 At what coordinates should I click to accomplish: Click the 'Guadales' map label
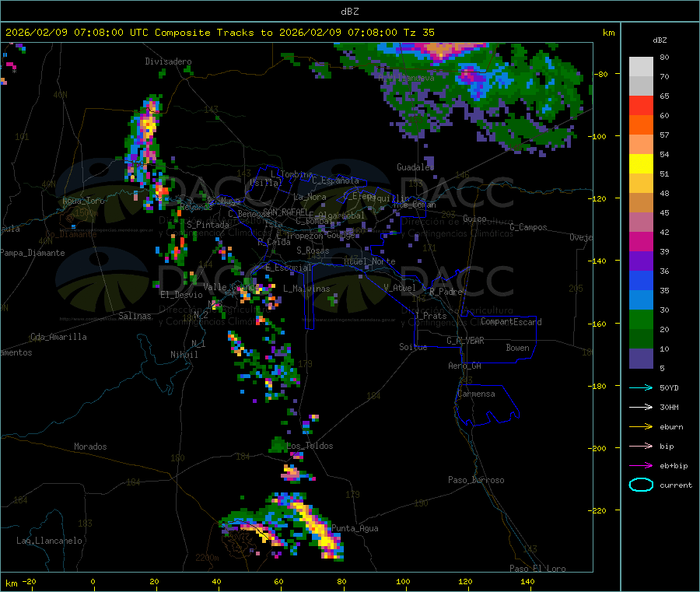pos(415,167)
